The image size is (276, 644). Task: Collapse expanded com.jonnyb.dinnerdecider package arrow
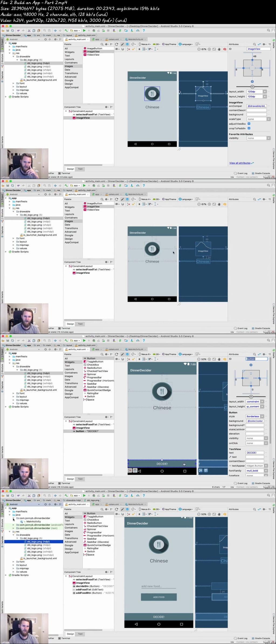click(13, 518)
